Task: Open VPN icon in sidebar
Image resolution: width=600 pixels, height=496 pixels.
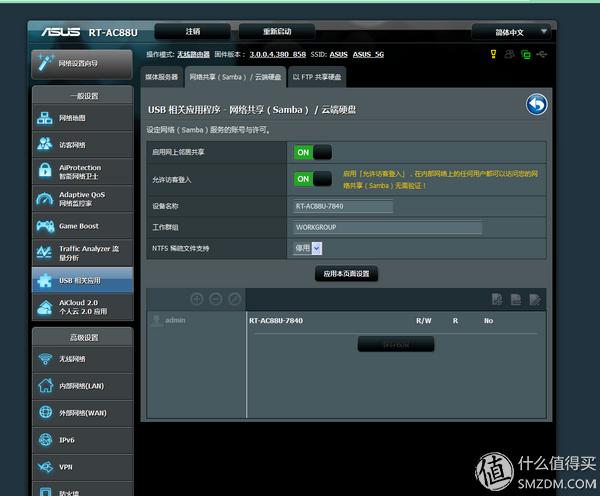Action: point(45,467)
